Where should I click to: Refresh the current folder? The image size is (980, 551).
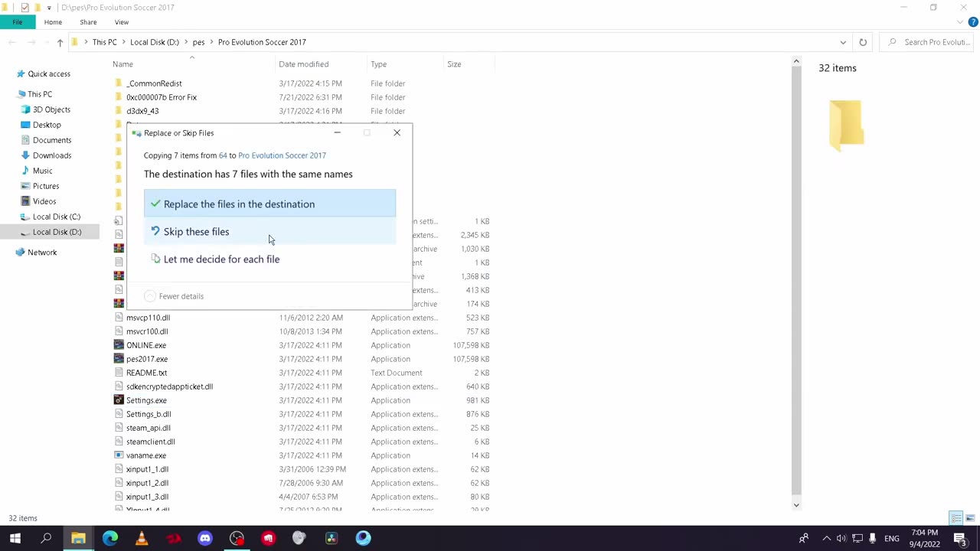(x=863, y=42)
